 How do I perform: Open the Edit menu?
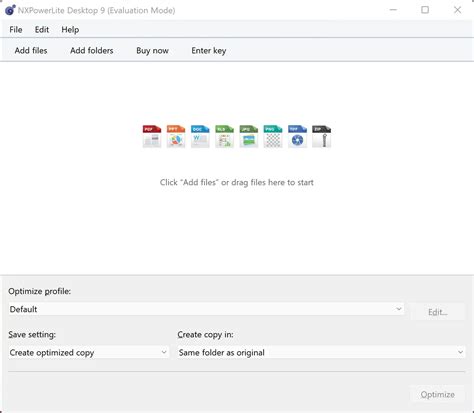pos(42,30)
